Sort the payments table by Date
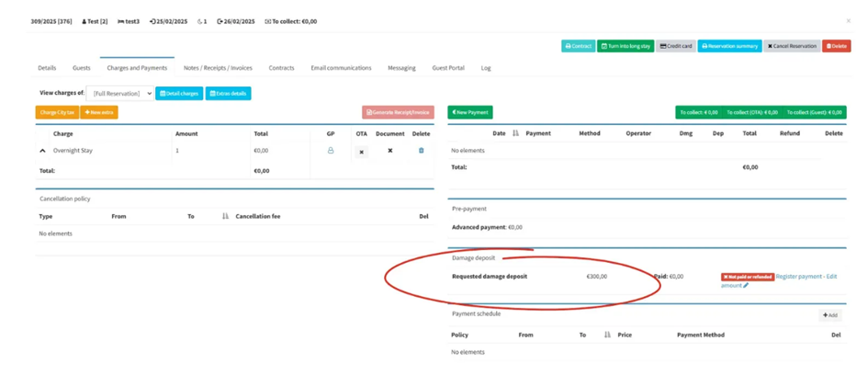 (516, 133)
